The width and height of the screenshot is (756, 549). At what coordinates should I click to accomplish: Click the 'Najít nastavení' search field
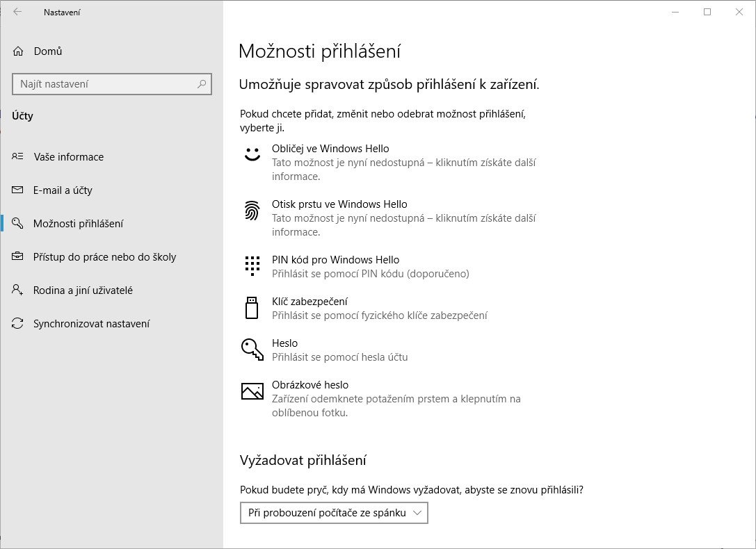coord(104,84)
